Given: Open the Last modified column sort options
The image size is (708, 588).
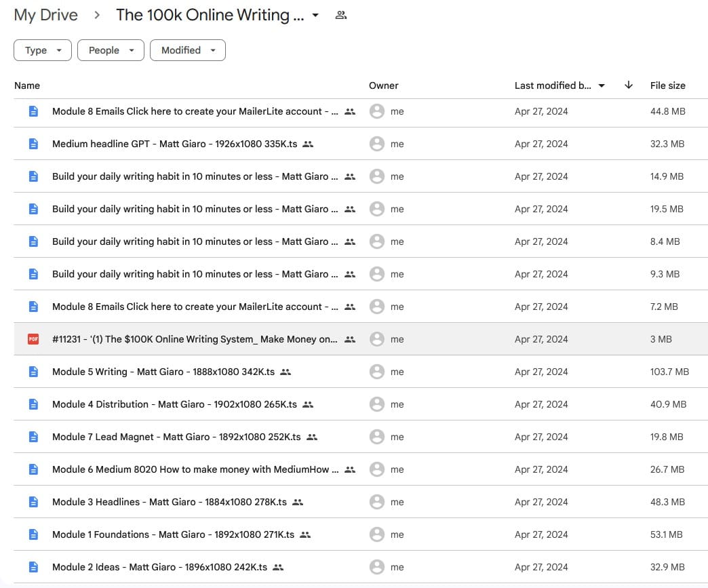Looking at the screenshot, I should coord(559,85).
